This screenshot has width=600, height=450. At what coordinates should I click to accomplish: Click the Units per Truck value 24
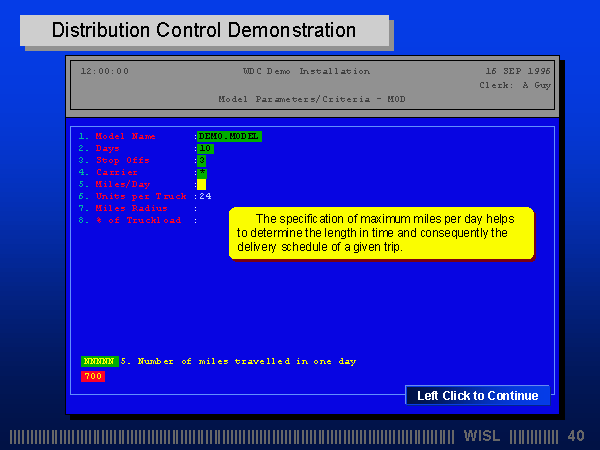coord(205,196)
